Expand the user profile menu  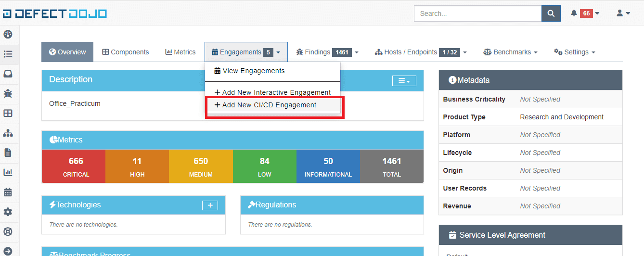[623, 13]
